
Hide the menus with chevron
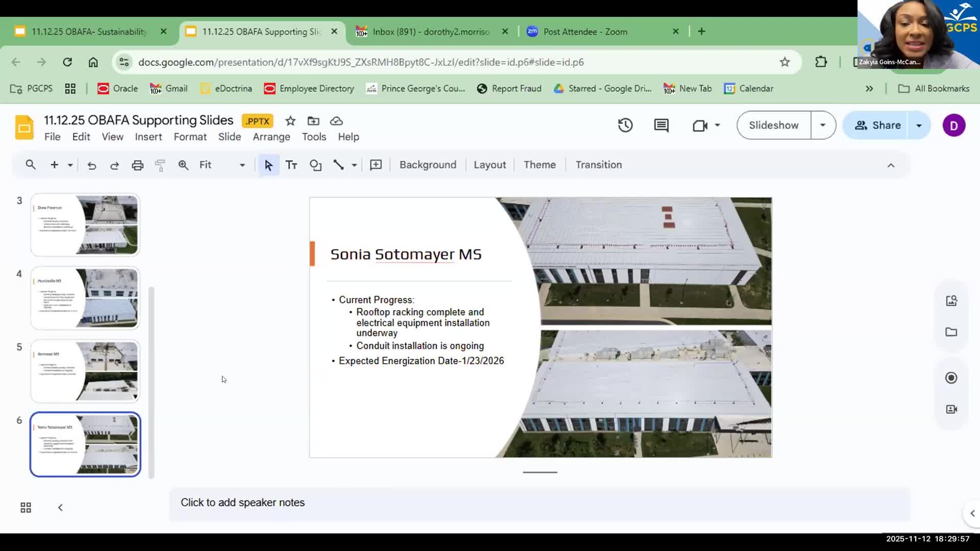tap(891, 165)
